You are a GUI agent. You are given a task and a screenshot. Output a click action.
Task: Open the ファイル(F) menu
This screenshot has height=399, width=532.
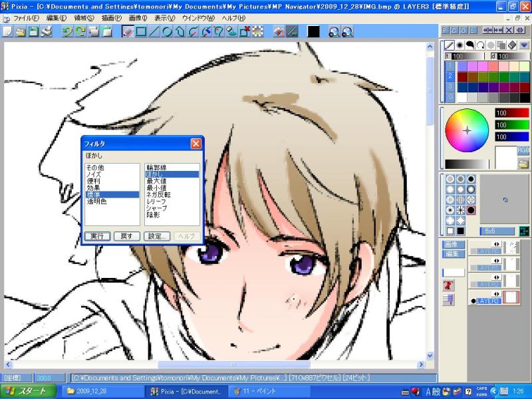click(26, 19)
